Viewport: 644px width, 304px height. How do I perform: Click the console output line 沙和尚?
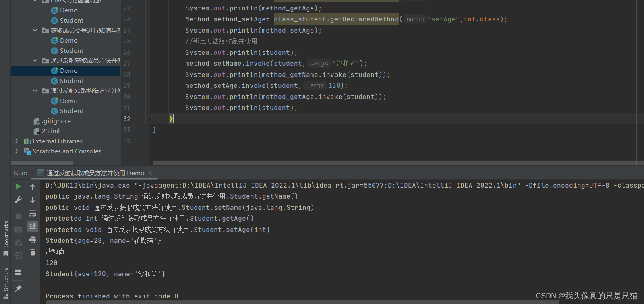55,252
